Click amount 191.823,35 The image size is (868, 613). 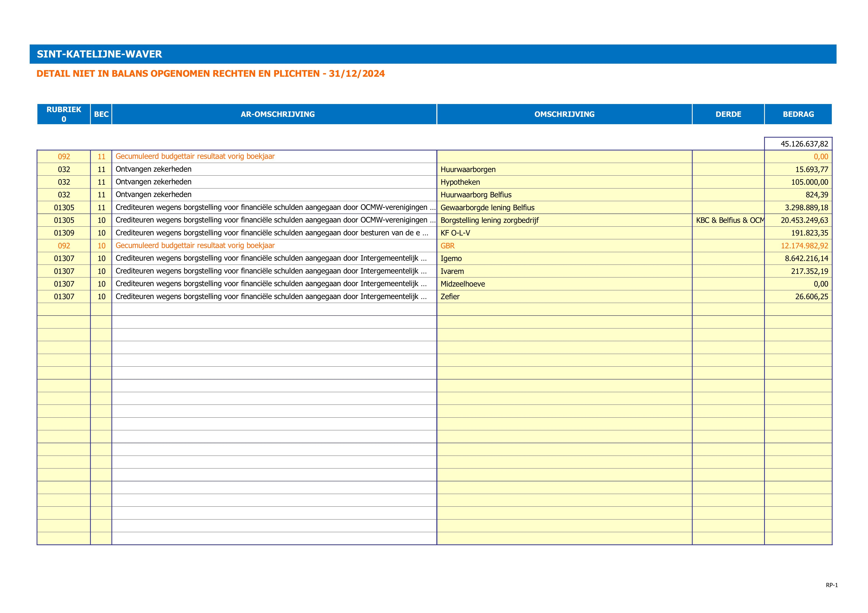coord(799,233)
